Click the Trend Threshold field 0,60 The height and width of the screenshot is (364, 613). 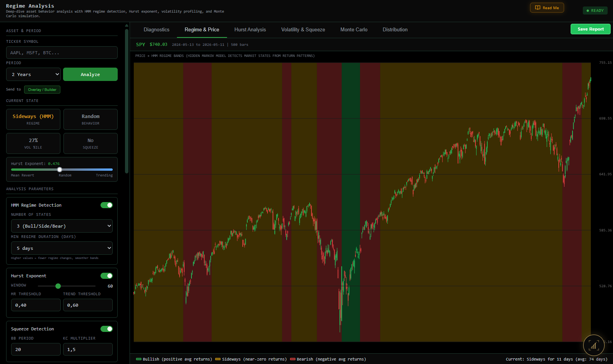[x=88, y=305]
